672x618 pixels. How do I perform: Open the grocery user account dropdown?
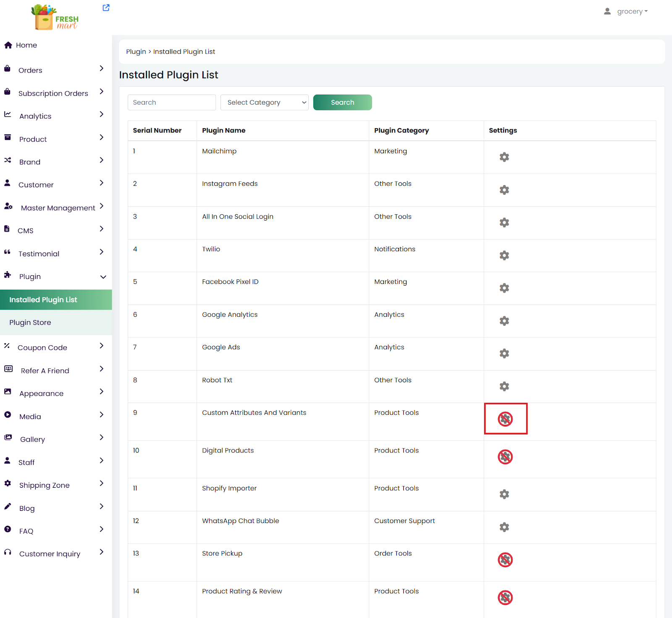(626, 11)
